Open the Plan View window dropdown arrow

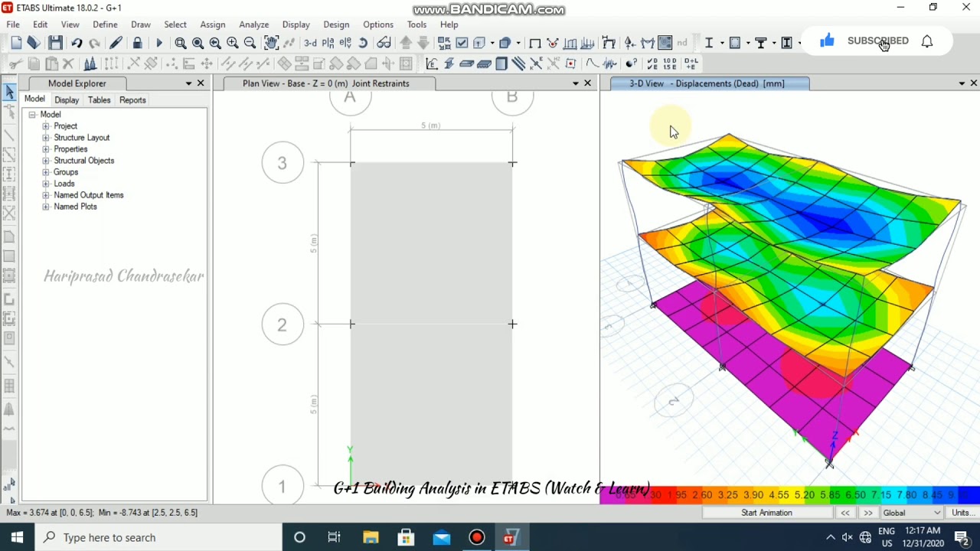click(x=576, y=83)
